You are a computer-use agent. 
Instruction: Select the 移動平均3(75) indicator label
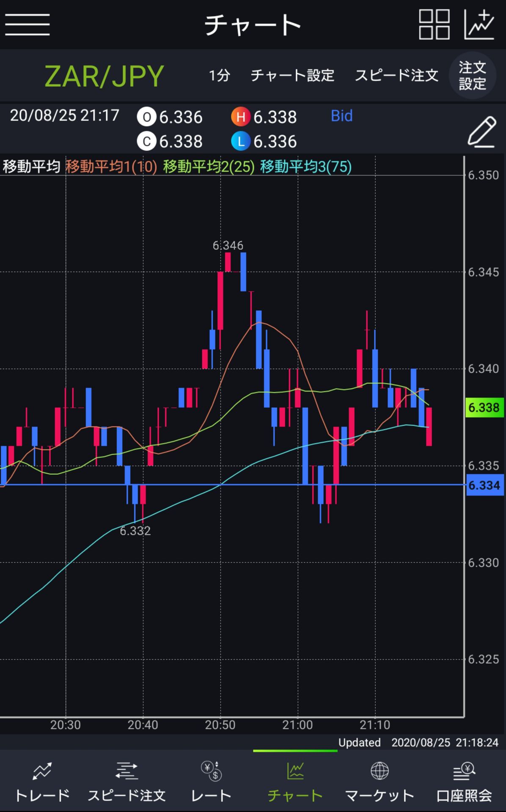[306, 167]
